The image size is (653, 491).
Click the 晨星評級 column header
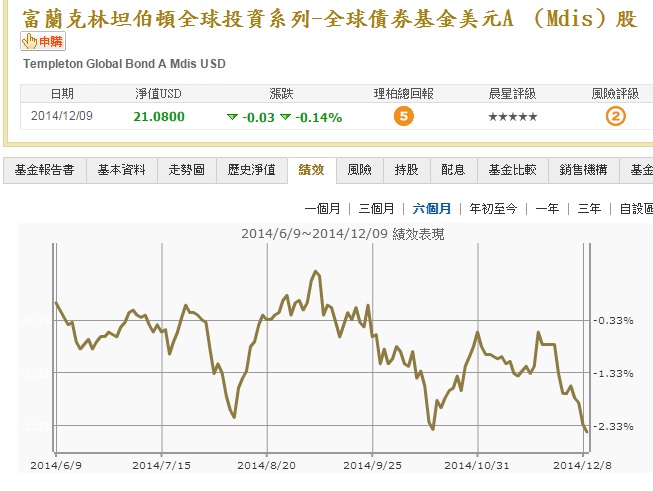point(512,94)
